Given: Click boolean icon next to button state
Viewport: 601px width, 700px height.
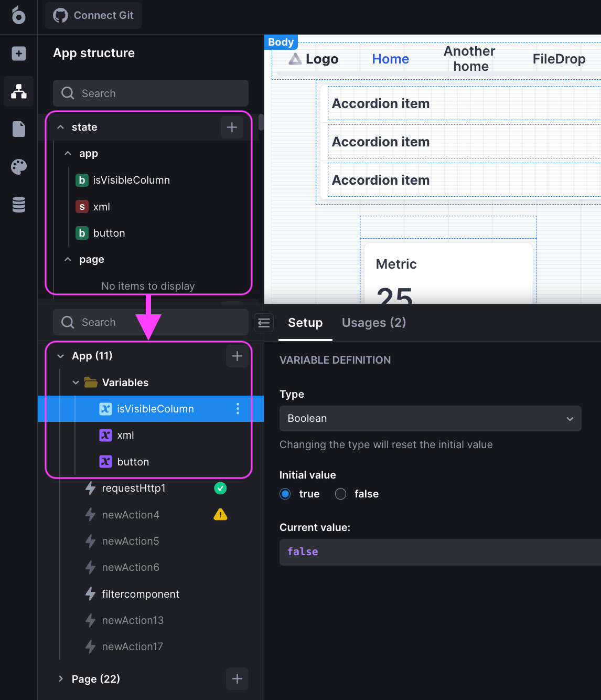Looking at the screenshot, I should (x=82, y=233).
